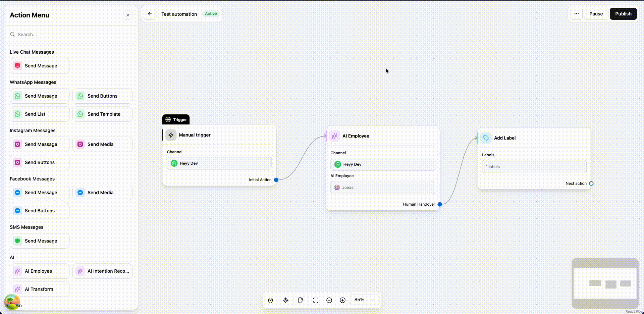
Task: Toggle the Human Handover output handle
Action: pos(440,204)
